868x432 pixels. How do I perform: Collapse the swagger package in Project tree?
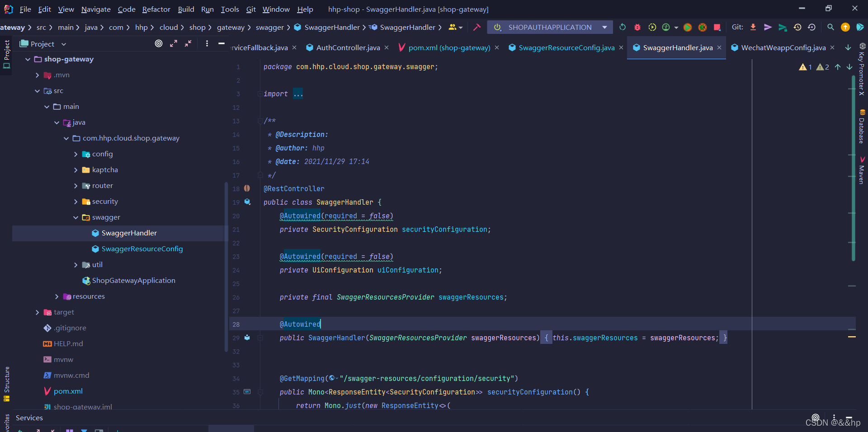pyautogui.click(x=75, y=217)
